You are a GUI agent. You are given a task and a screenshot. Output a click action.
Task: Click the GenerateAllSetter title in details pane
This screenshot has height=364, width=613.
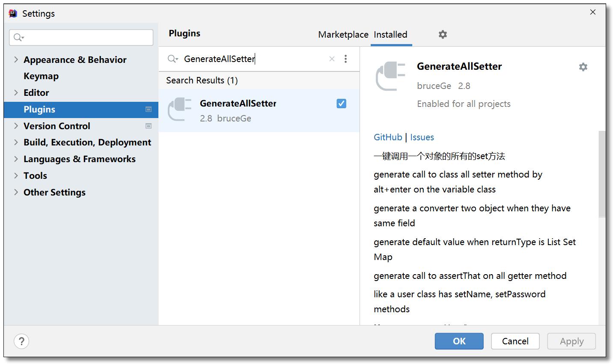459,66
